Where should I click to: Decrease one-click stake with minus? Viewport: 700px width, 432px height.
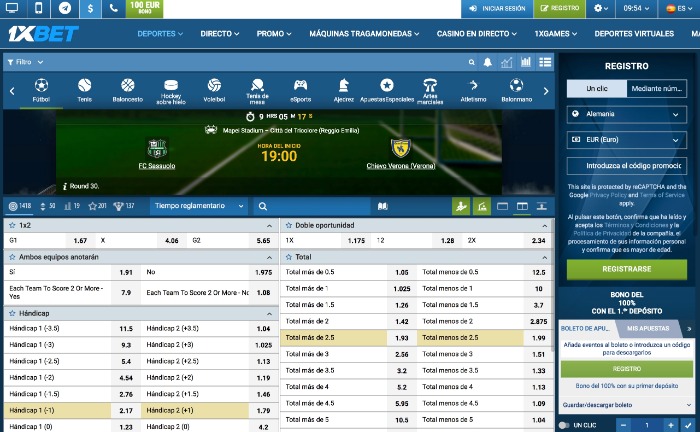[624, 425]
